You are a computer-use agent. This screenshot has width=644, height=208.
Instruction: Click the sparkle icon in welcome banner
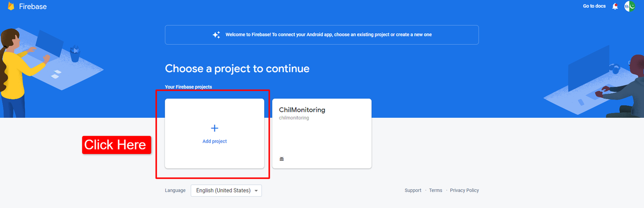pos(216,35)
